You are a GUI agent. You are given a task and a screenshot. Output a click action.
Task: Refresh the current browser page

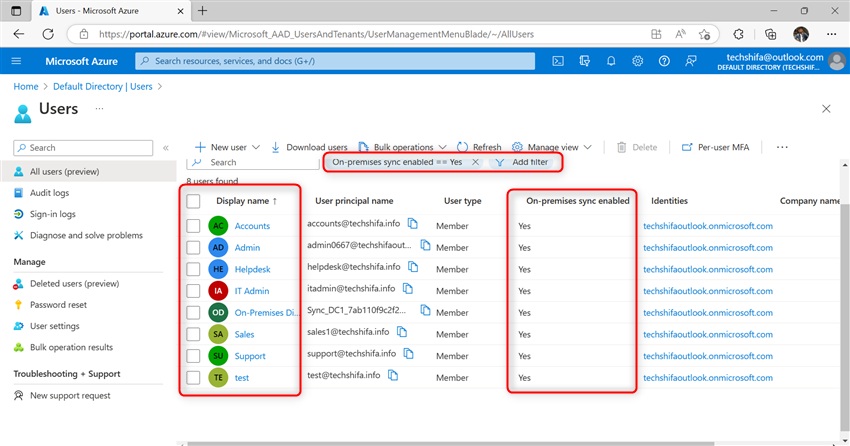pyautogui.click(x=48, y=34)
